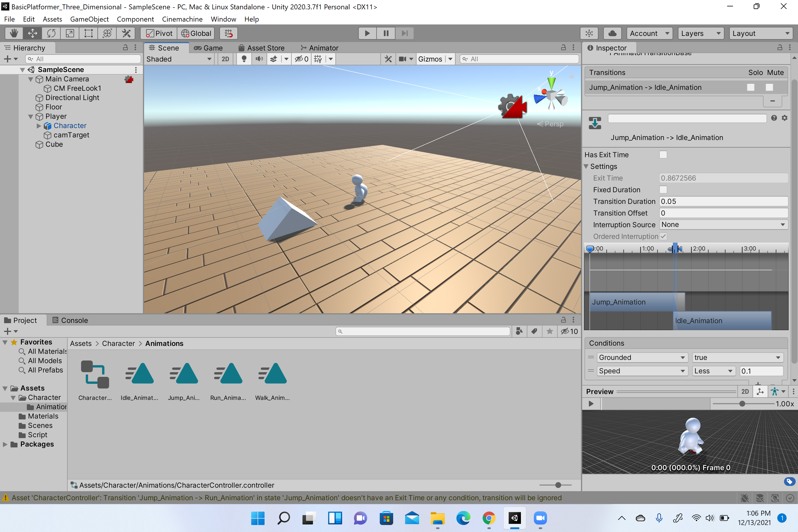Expand the Character hierarchy item
Image resolution: width=798 pixels, height=532 pixels.
point(39,126)
